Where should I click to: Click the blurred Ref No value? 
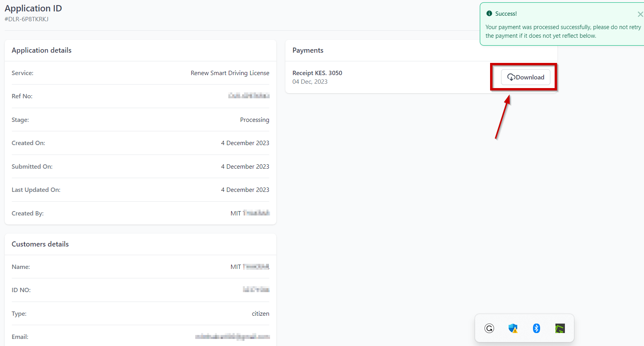pos(249,96)
